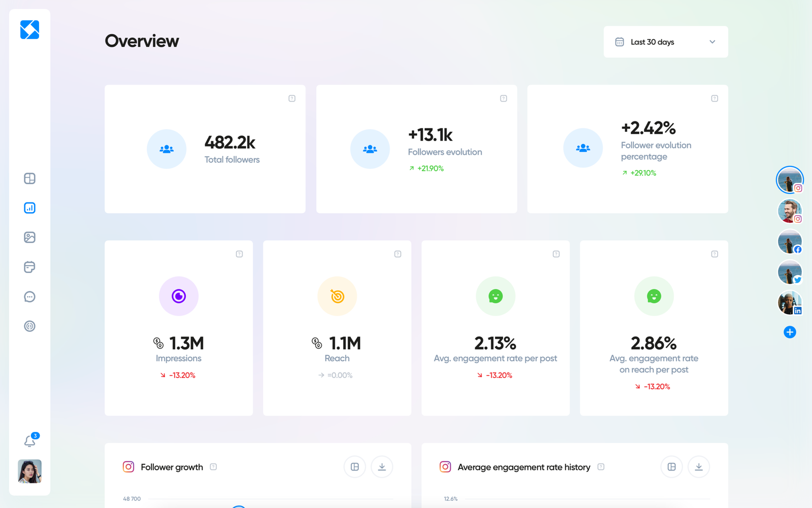Toggle the help icon on Impressions card
This screenshot has width=812, height=508.
click(x=240, y=253)
